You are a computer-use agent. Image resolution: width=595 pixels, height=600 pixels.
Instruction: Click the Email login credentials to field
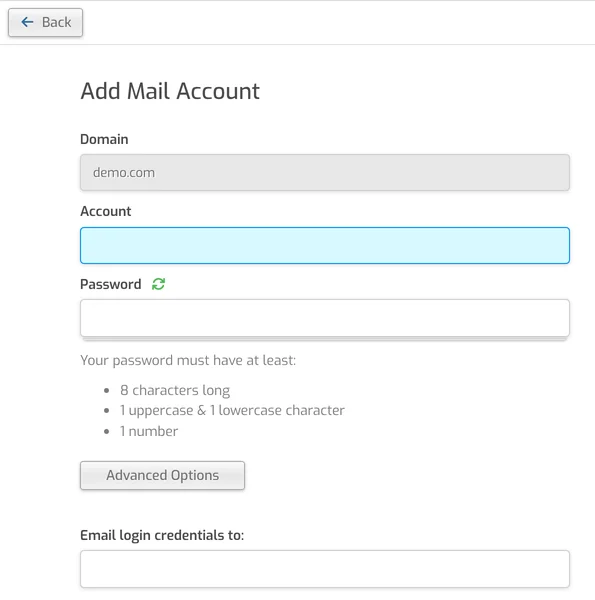(325, 569)
